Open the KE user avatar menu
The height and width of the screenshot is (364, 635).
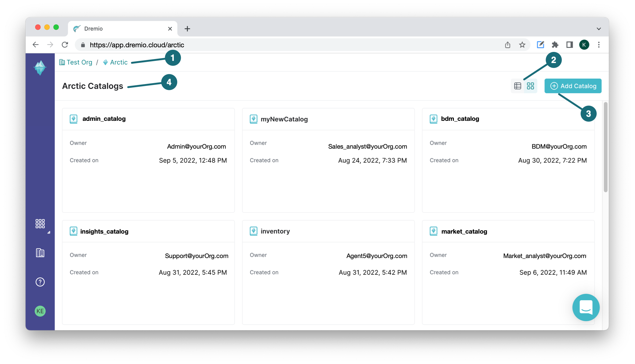40,311
